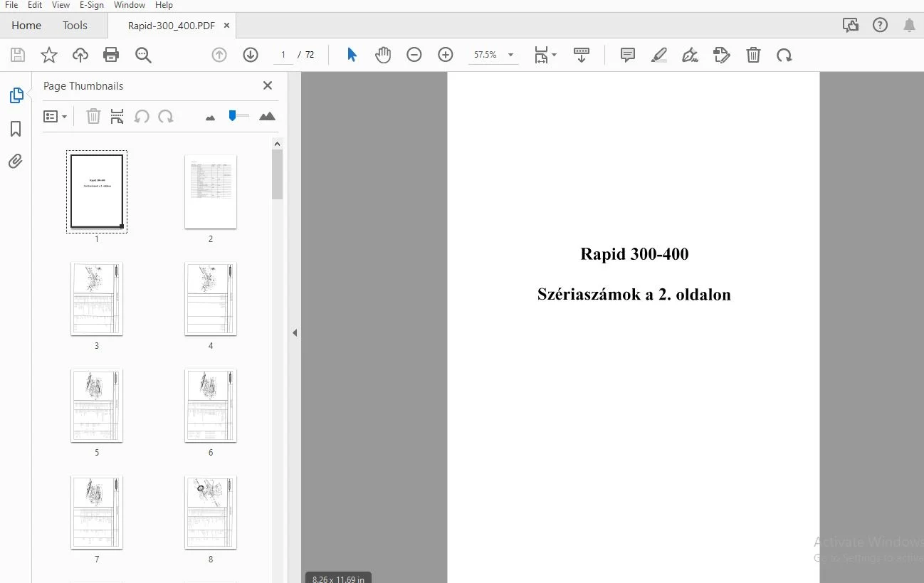Delete selected pages in thumbnails panel
Screen dimensions: 924x583
(93, 117)
